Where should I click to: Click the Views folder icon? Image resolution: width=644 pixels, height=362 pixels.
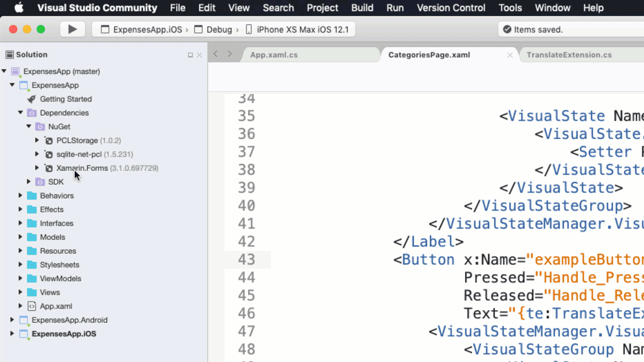pos(32,292)
